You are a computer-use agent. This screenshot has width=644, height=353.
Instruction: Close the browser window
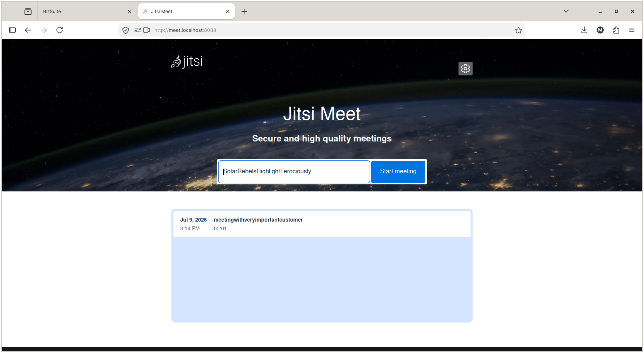pyautogui.click(x=632, y=11)
